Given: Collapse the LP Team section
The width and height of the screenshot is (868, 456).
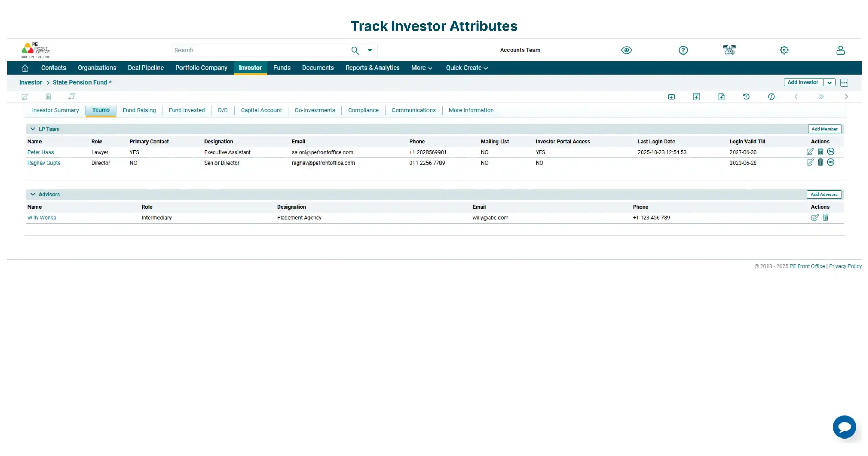Looking at the screenshot, I should pos(33,129).
